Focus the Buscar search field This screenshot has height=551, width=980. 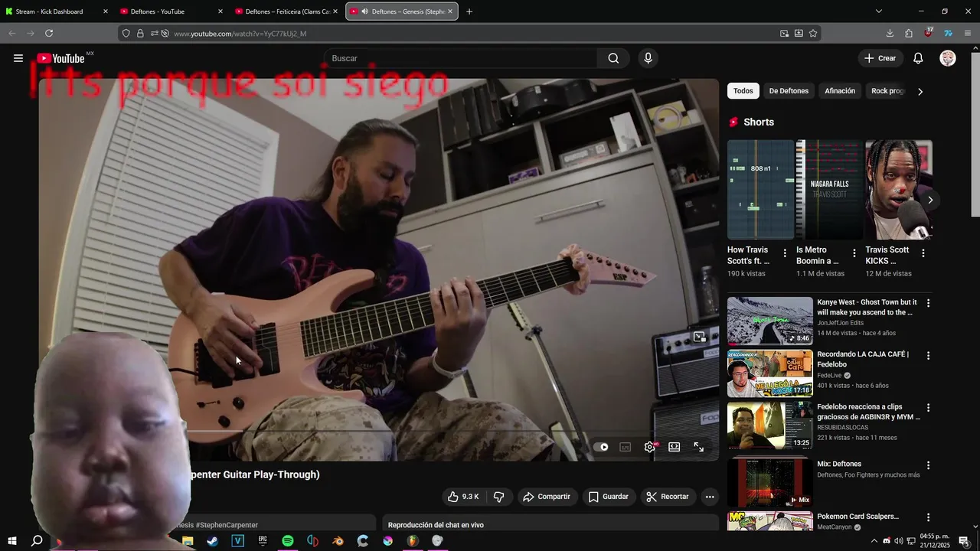(462, 58)
